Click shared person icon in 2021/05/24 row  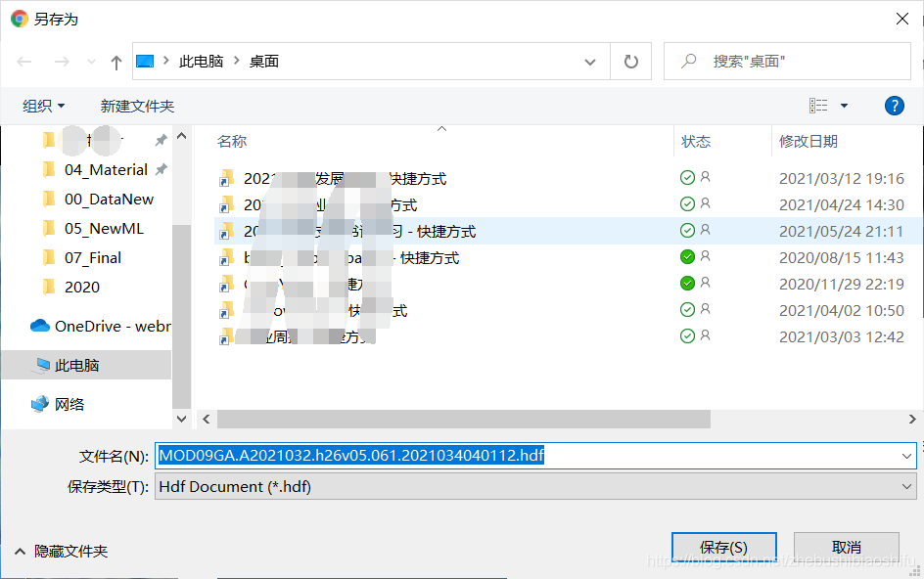click(705, 230)
